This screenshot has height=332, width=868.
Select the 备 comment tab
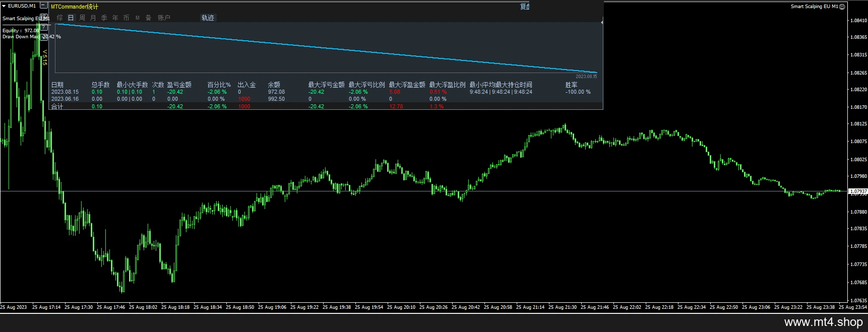tap(149, 18)
